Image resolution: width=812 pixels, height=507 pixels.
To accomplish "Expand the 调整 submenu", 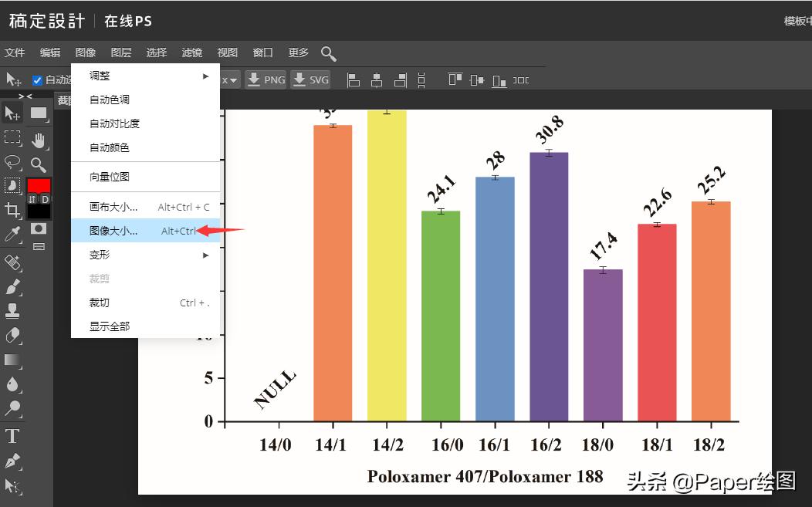I will (x=205, y=76).
